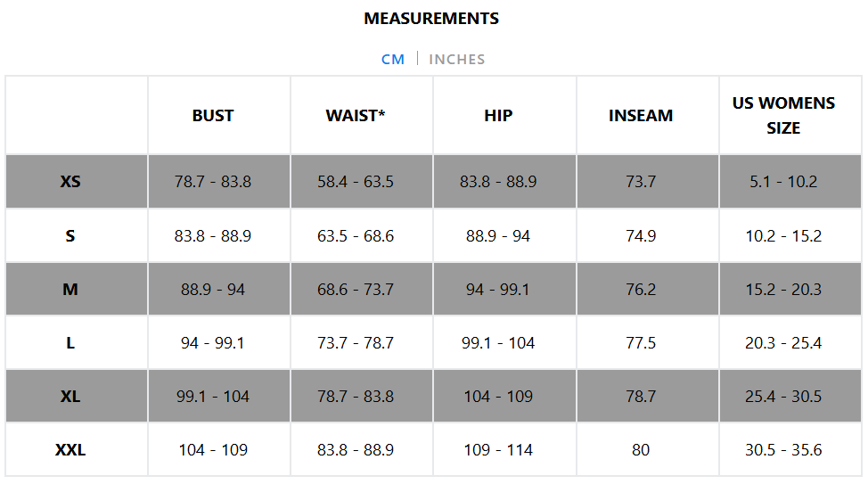Click the XL size row label
868x484 pixels.
70,397
